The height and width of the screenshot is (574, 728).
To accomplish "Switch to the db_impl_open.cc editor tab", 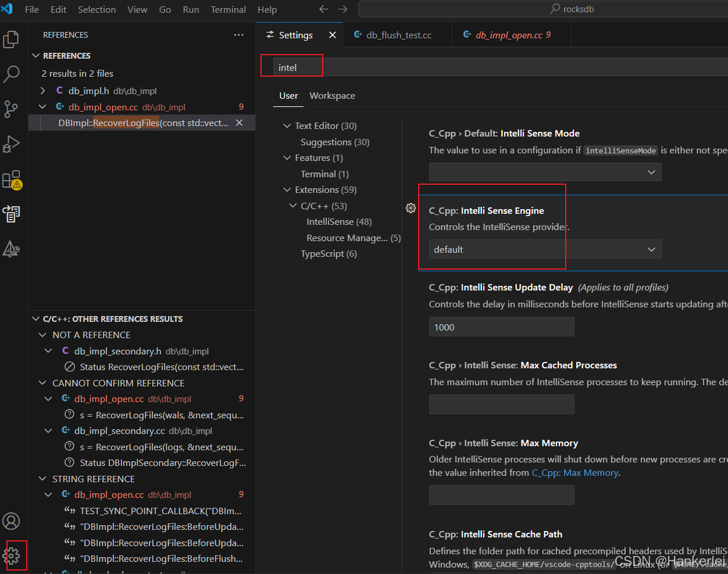I will coord(512,35).
